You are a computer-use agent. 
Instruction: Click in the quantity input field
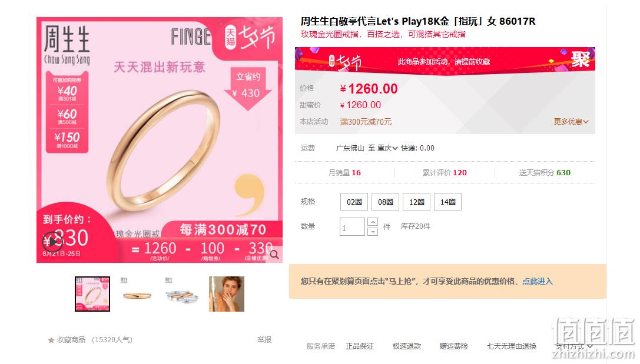(352, 226)
